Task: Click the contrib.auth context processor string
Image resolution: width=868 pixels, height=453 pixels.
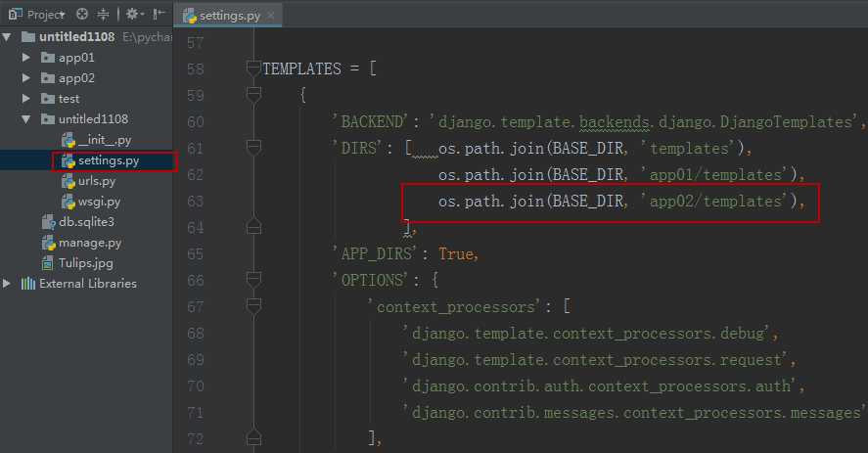Action: point(601,385)
